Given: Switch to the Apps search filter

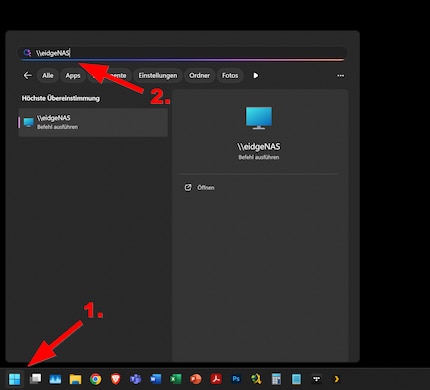Looking at the screenshot, I should click(x=73, y=76).
